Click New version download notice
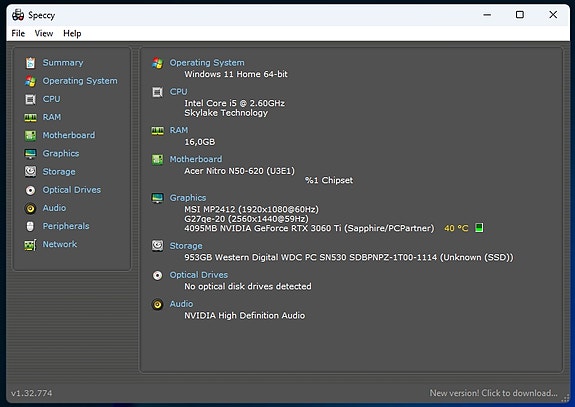This screenshot has height=407, width=575. tap(493, 393)
